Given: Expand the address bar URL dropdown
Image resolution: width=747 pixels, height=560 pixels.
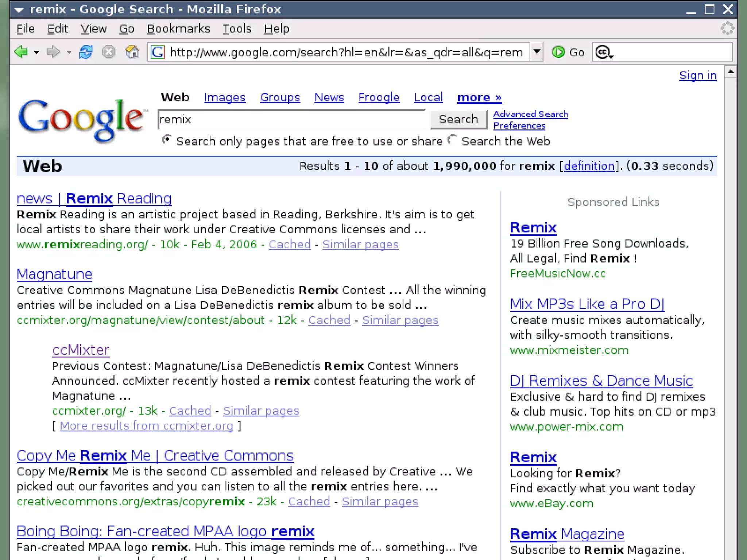Looking at the screenshot, I should pyautogui.click(x=537, y=52).
